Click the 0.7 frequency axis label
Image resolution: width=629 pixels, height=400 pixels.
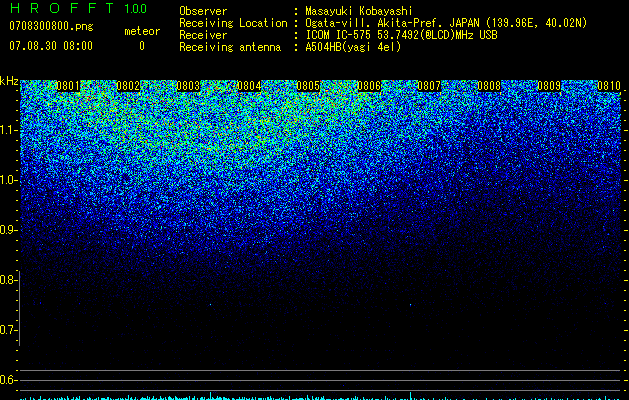(9, 330)
